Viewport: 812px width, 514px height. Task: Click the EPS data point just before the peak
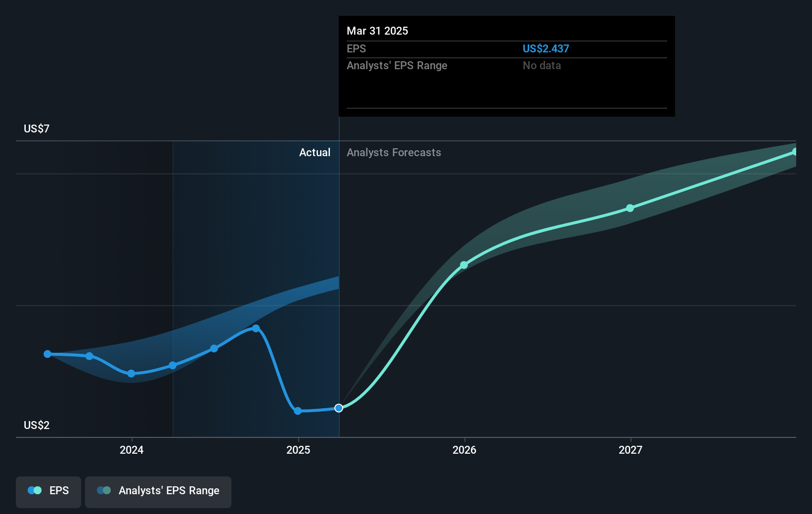coord(214,348)
